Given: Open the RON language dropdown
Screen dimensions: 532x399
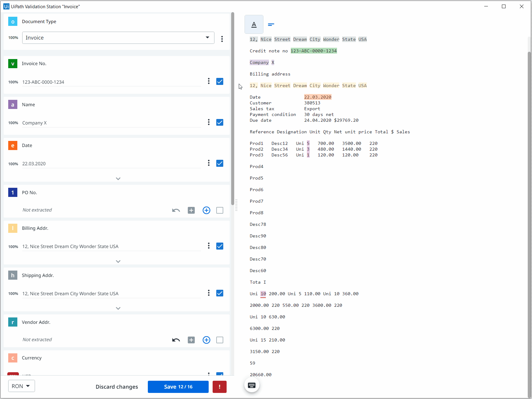Looking at the screenshot, I should tap(22, 386).
